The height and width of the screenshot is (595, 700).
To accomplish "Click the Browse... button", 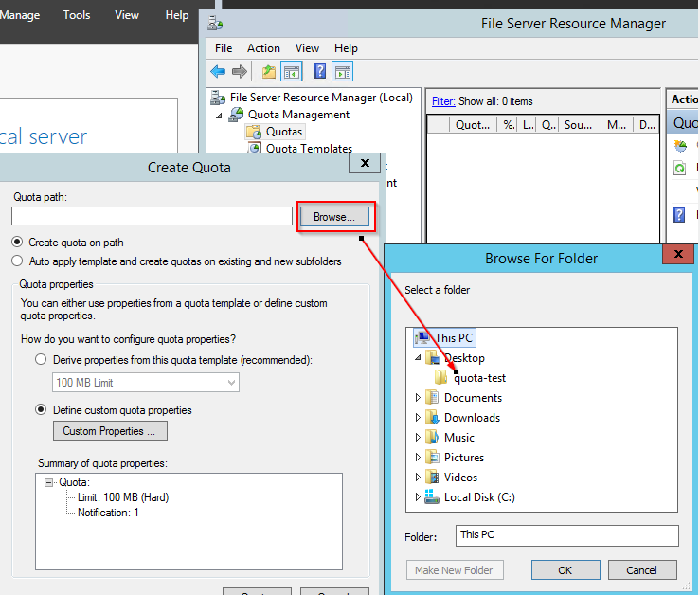I will click(334, 217).
